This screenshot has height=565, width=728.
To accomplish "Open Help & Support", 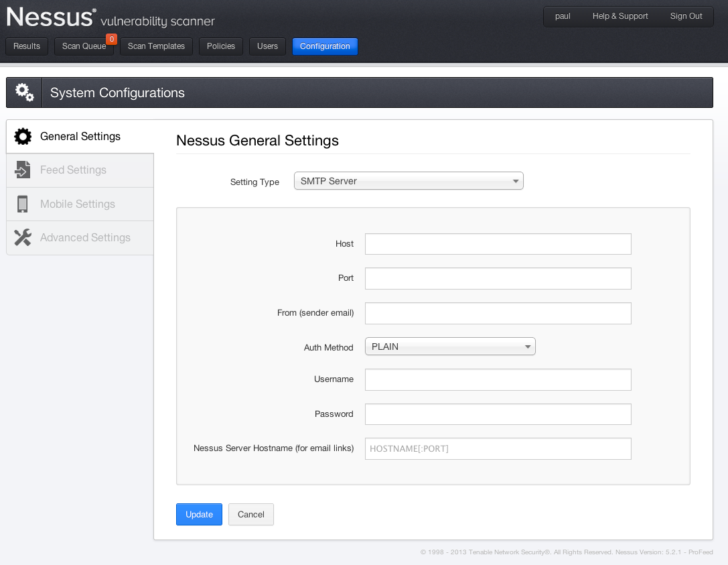I will 620,16.
